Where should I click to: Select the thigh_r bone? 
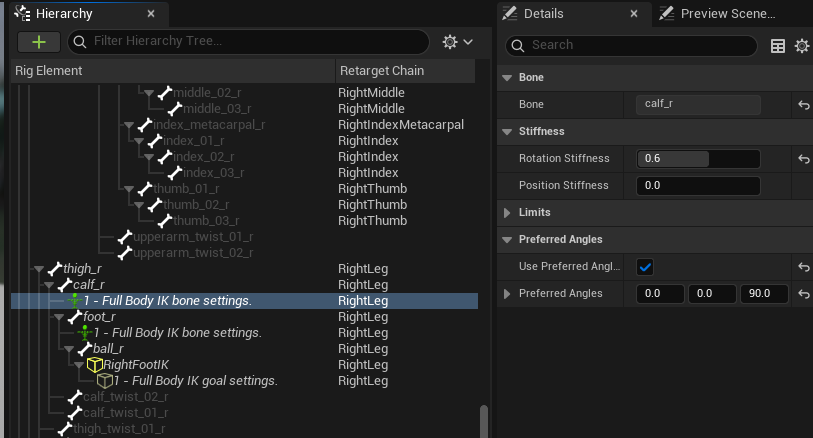(x=82, y=269)
